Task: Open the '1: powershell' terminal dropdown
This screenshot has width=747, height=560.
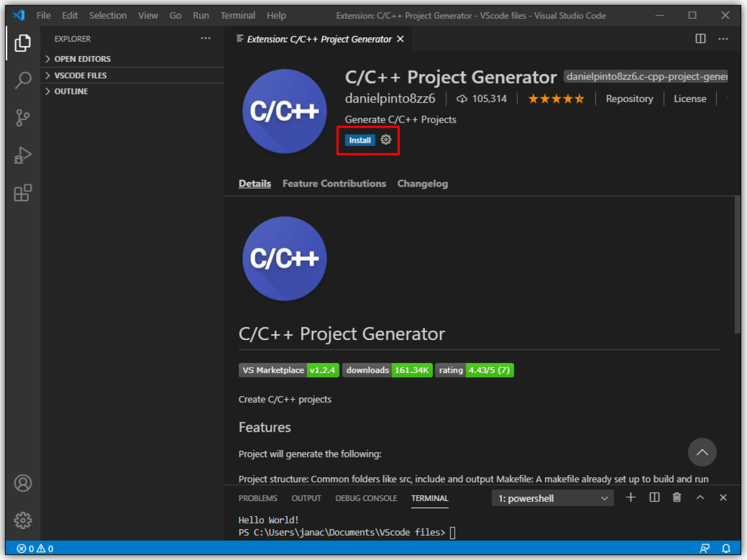Action: 551,498
